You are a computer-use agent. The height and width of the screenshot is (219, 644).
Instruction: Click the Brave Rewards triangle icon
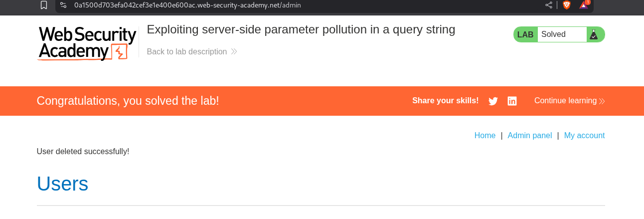(583, 5)
